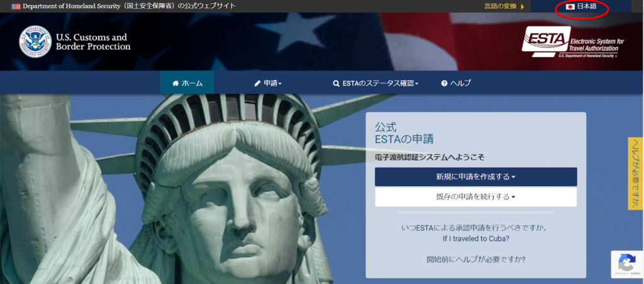The width and height of the screenshot is (644, 284).
Task: Click the いつESTAによる承認申請を行うべきですか link
Action: (x=475, y=227)
